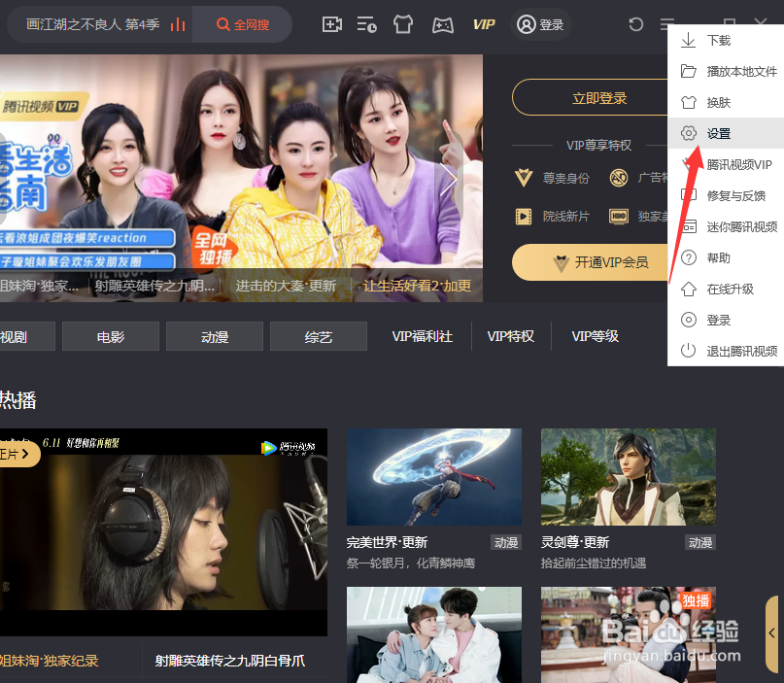Click the main carousel banner image
Viewport: 784px width, 683px height.
click(241, 178)
